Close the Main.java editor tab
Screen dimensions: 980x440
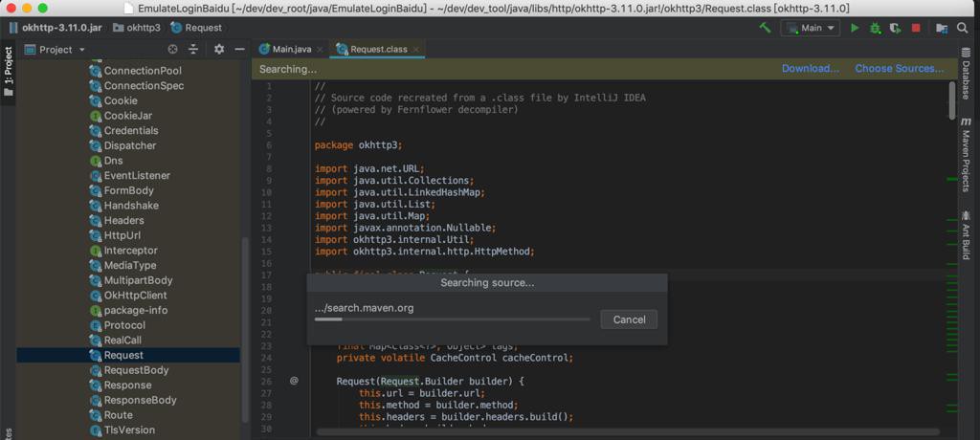tap(320, 50)
